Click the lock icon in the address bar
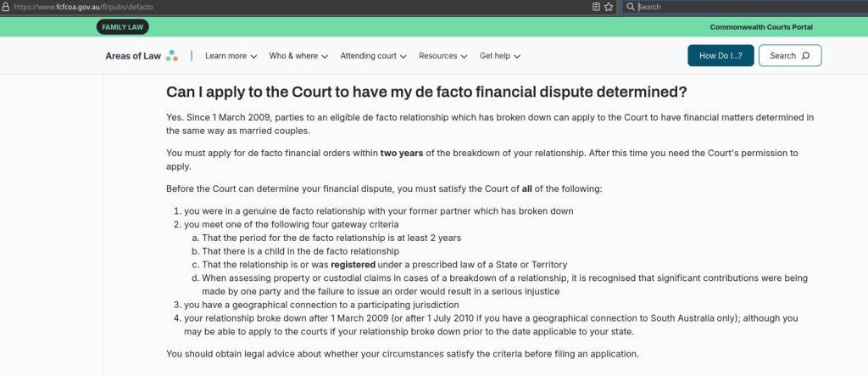The width and height of the screenshot is (868, 376). (6, 7)
